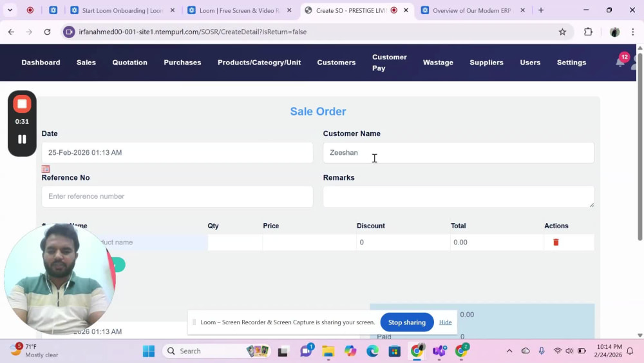This screenshot has width=644, height=363.
Task: Open the Dashboard menu
Action: (41, 63)
